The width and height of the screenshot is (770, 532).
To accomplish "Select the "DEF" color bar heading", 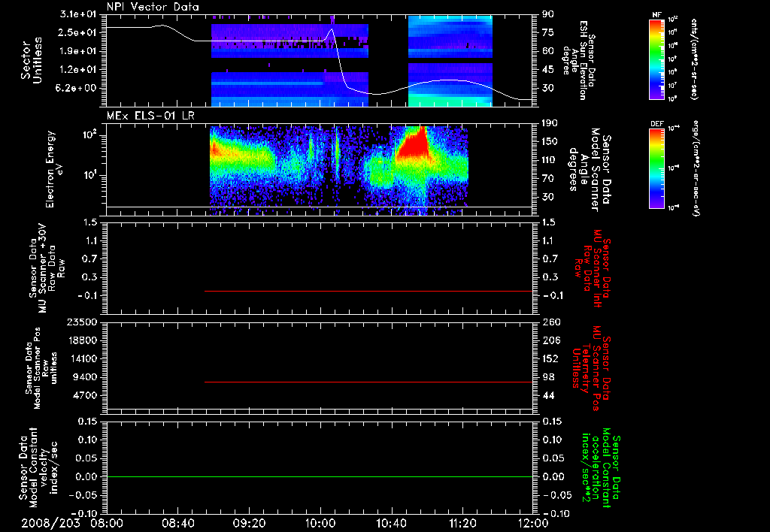I will pyautogui.click(x=657, y=124).
